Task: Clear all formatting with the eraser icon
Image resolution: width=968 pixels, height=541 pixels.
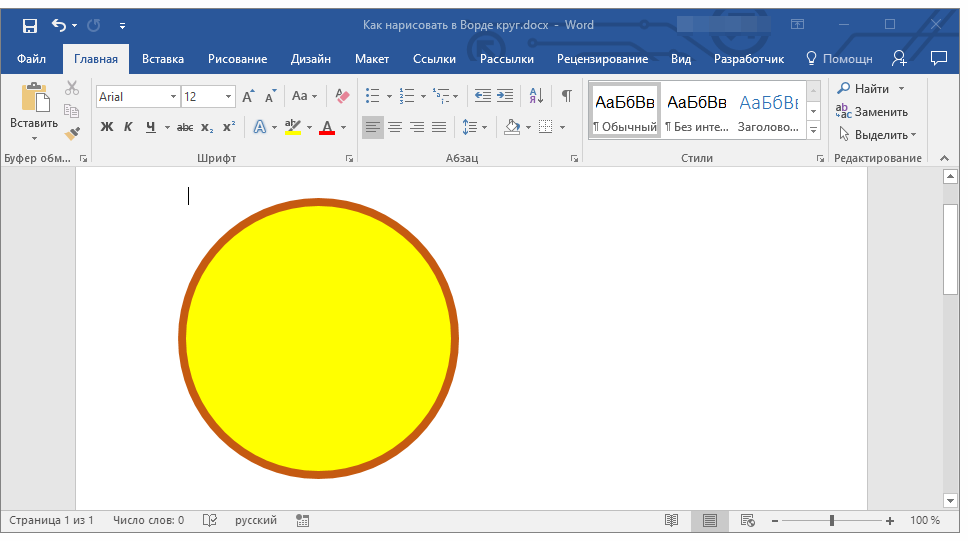Action: [342, 96]
